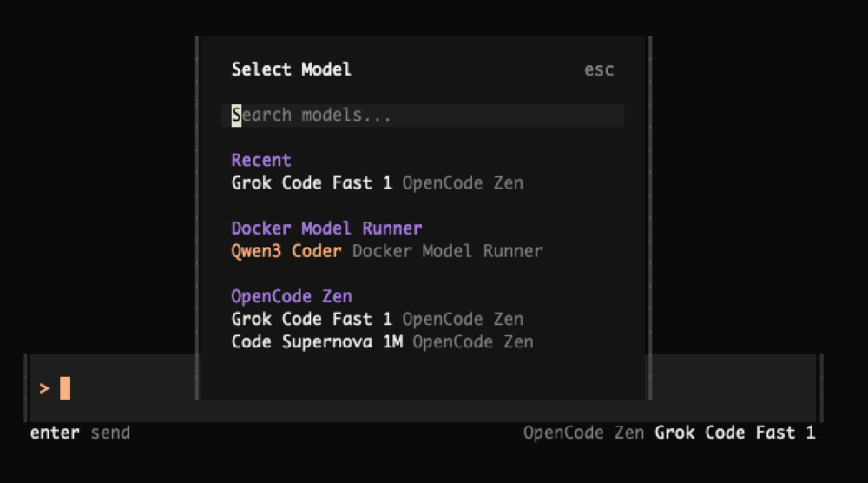
Task: Click Grok Code Fast 1 in status bar
Action: point(735,433)
